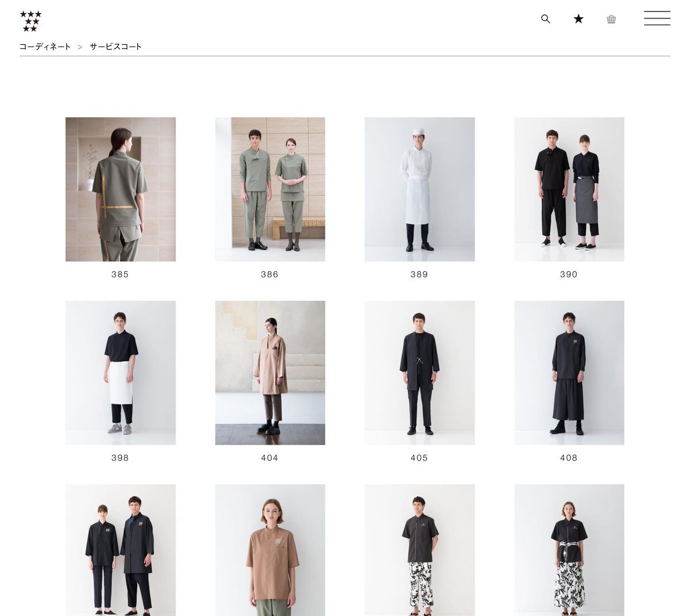Screen dimensions: 690x616
Task: Open photo of man in floral print pants
Action: (x=420, y=550)
